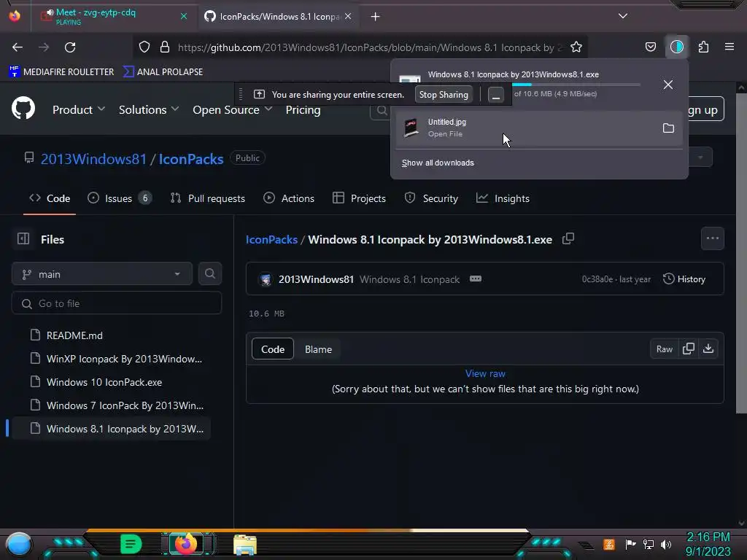Open the 2013Windows81 user link
Screen dimensions: 747x560
point(93,159)
